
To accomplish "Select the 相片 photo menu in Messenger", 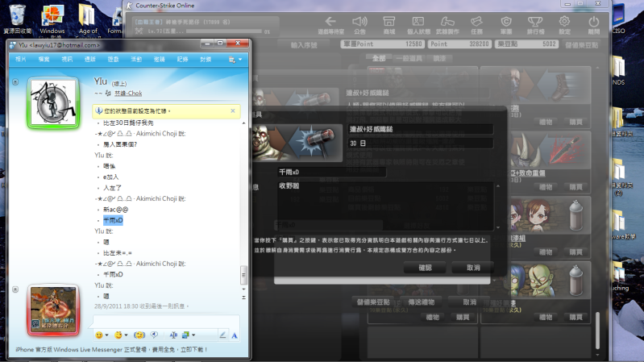I will click(20, 60).
